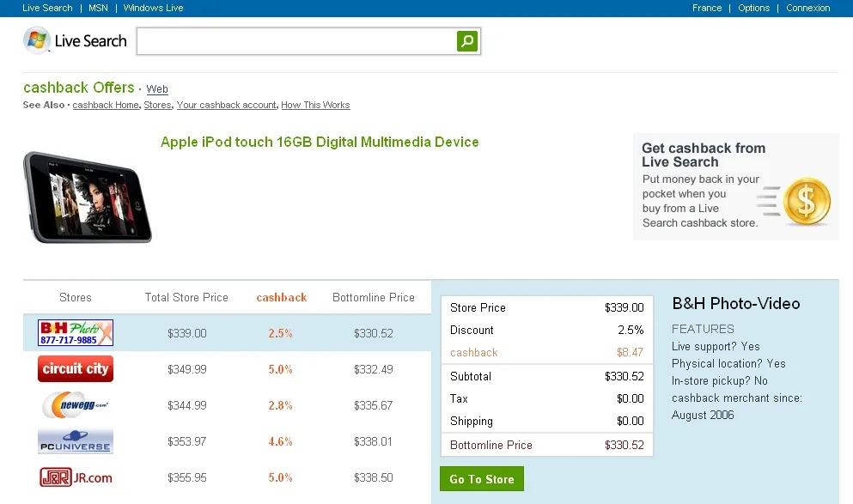This screenshot has width=853, height=504.
Task: Click the B&H Photo-Video heading
Action: (x=736, y=303)
